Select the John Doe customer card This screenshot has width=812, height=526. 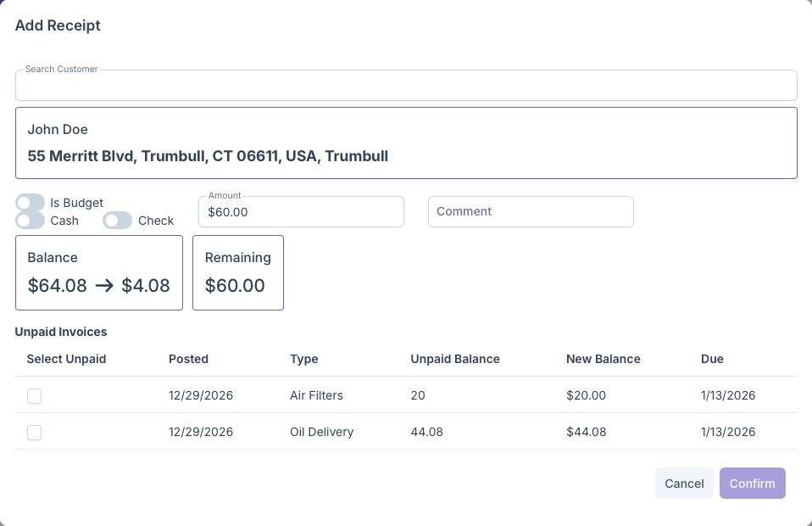coord(406,143)
